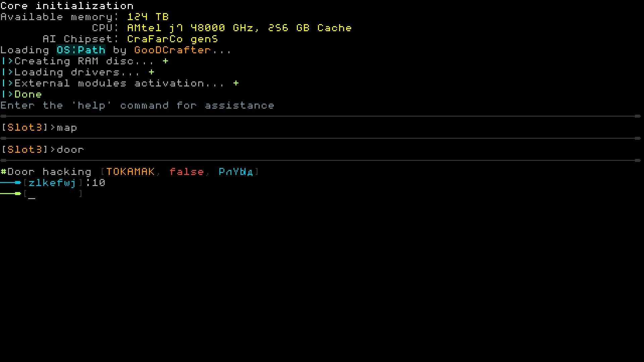Click the Slot3 prompt before door

point(25,150)
